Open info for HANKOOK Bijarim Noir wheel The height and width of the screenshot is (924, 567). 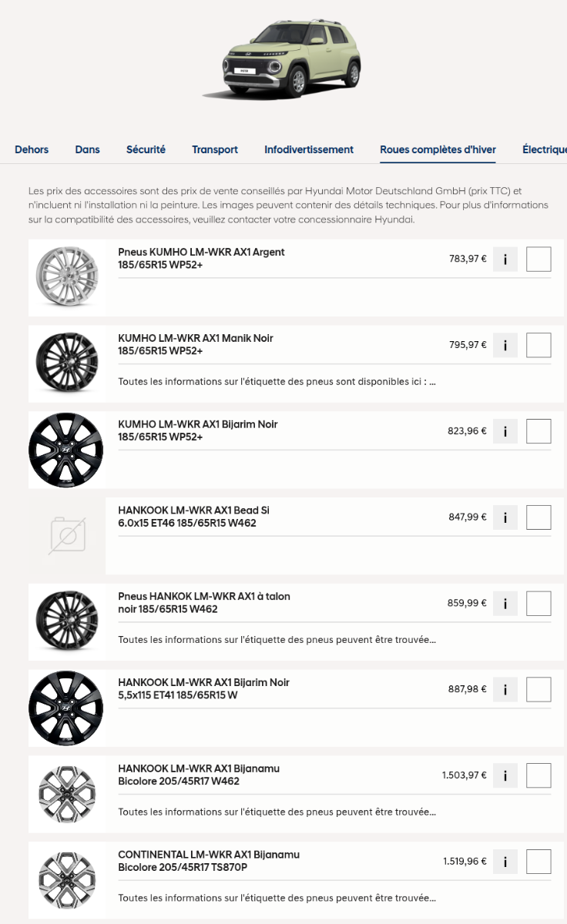click(x=505, y=691)
